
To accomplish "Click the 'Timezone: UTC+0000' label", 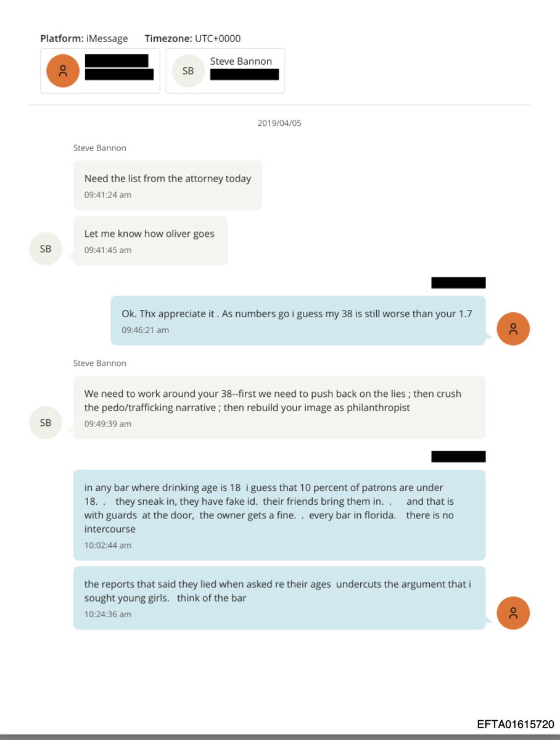I will coord(193,39).
